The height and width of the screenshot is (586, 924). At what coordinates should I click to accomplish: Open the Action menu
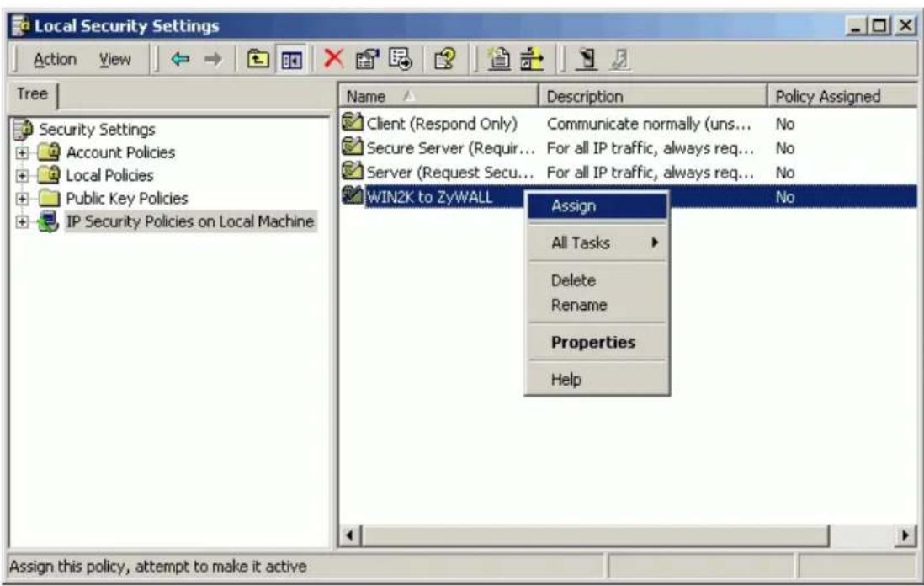click(x=55, y=60)
